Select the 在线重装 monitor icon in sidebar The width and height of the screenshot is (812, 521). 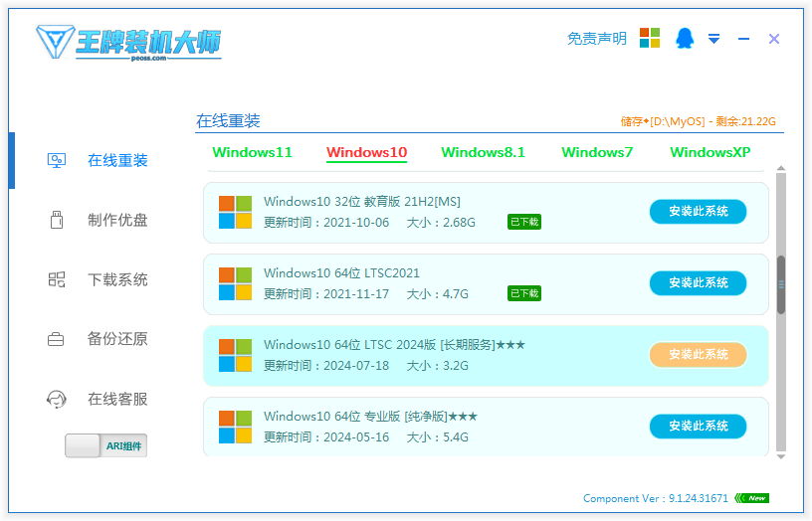[x=57, y=160]
